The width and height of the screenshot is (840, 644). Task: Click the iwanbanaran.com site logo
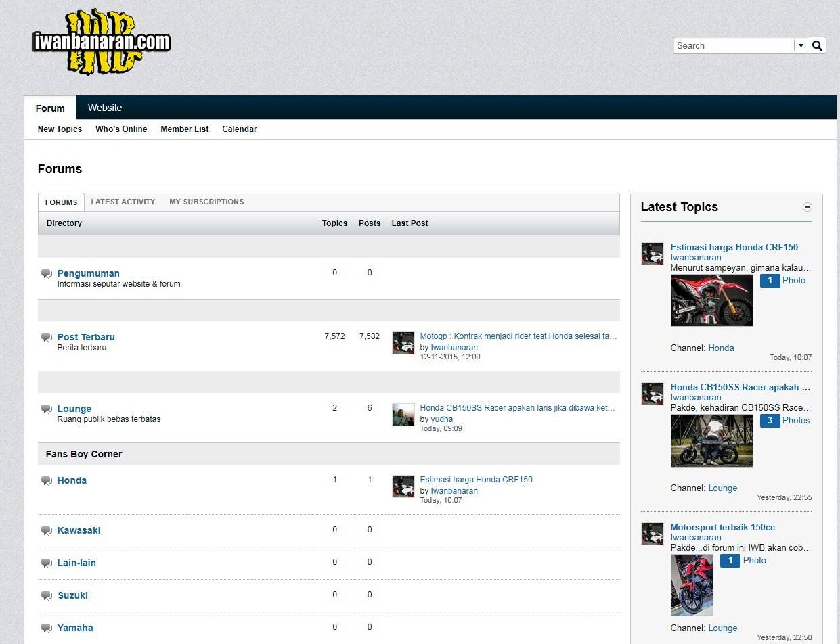coord(102,42)
